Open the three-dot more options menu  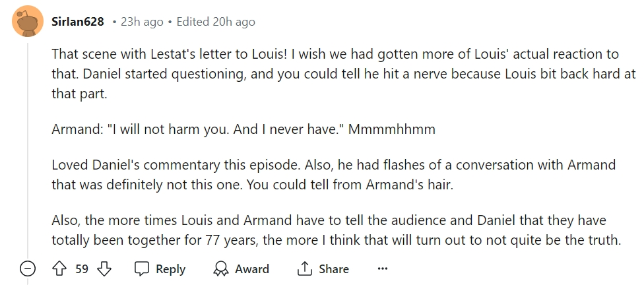click(x=382, y=269)
